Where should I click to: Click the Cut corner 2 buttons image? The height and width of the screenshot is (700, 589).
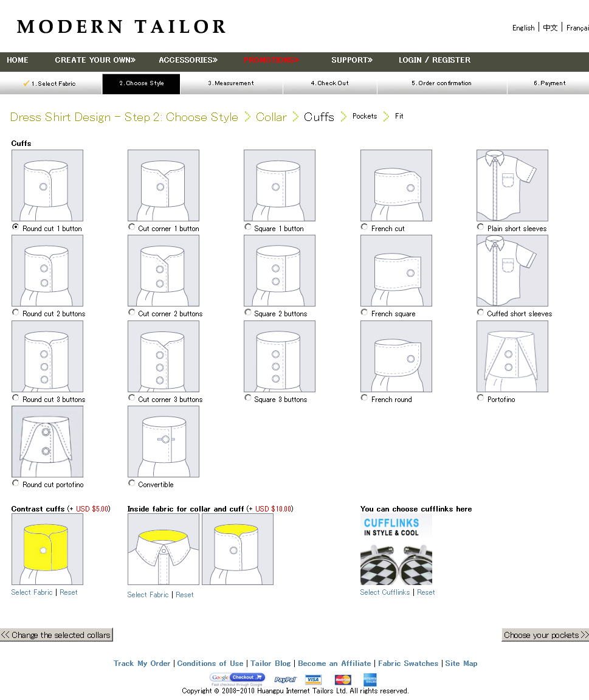click(163, 271)
